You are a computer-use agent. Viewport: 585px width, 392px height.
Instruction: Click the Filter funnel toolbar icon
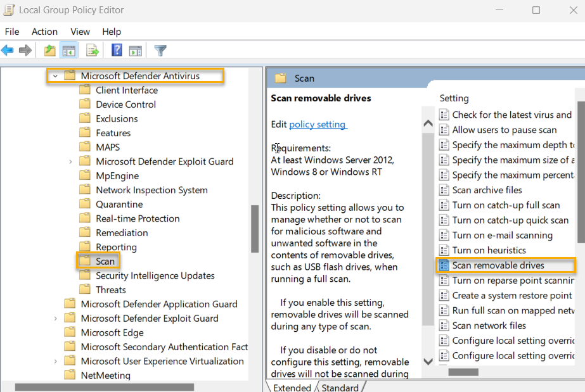(x=160, y=51)
